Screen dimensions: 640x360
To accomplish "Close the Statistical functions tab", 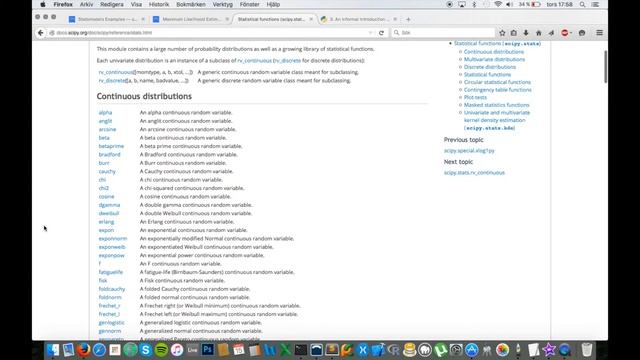I will tap(311, 19).
